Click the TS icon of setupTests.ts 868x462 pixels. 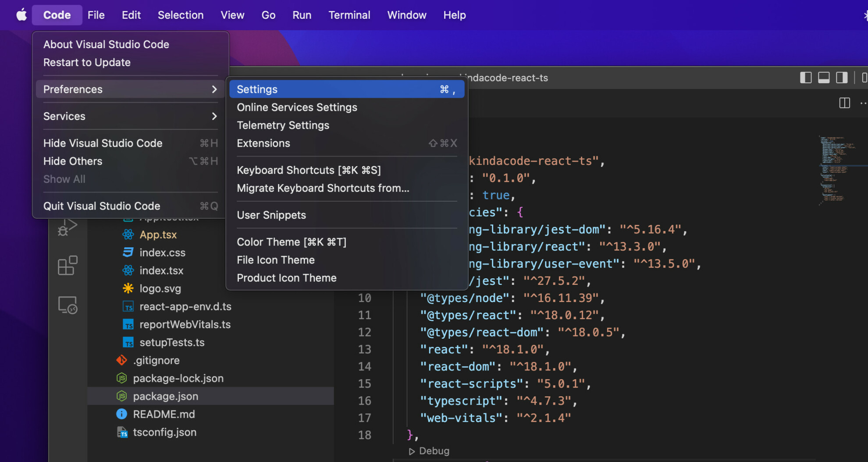[128, 342]
